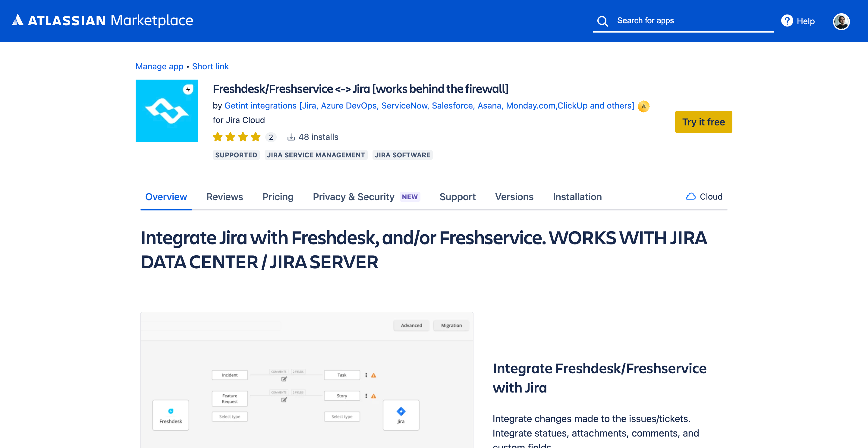Open the Cloud hosting selector
This screenshot has height=448, width=868.
[x=704, y=197]
